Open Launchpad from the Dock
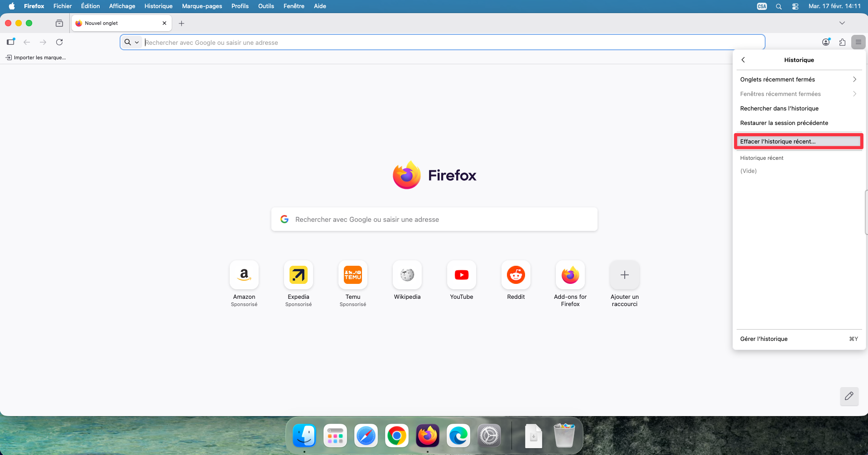The height and width of the screenshot is (455, 868). [335, 436]
